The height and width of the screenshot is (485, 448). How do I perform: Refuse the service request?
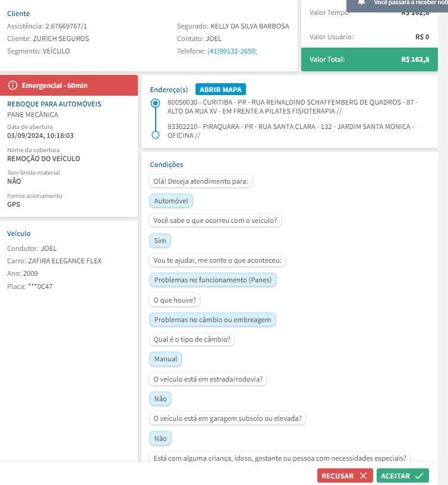[x=345, y=476]
